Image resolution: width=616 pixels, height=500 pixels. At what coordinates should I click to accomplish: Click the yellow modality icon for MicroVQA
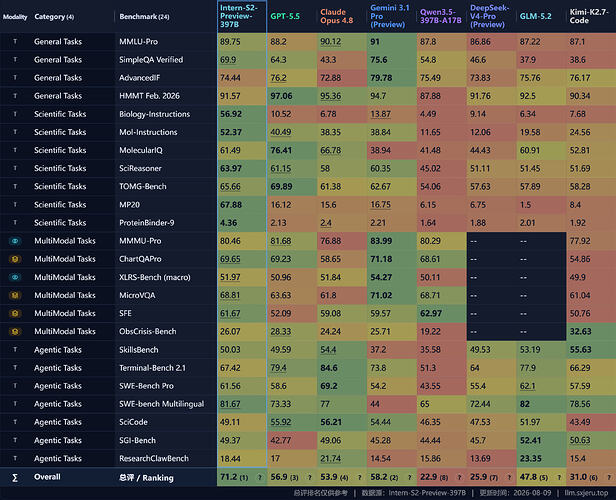(15, 295)
